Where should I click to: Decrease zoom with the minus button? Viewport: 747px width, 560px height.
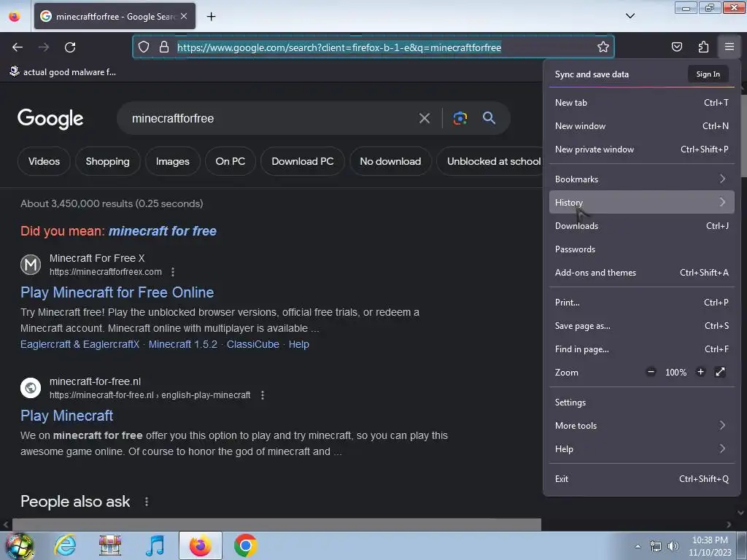[x=651, y=372]
